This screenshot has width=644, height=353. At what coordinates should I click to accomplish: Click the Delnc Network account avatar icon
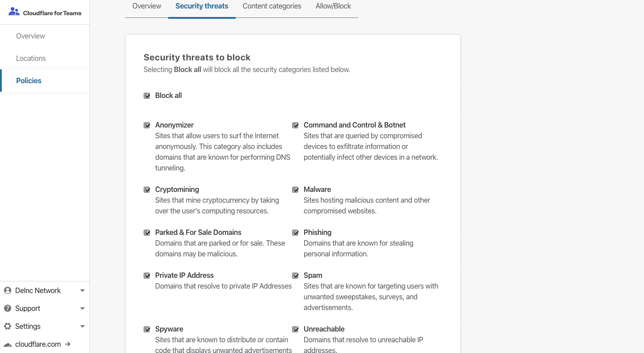click(x=8, y=290)
